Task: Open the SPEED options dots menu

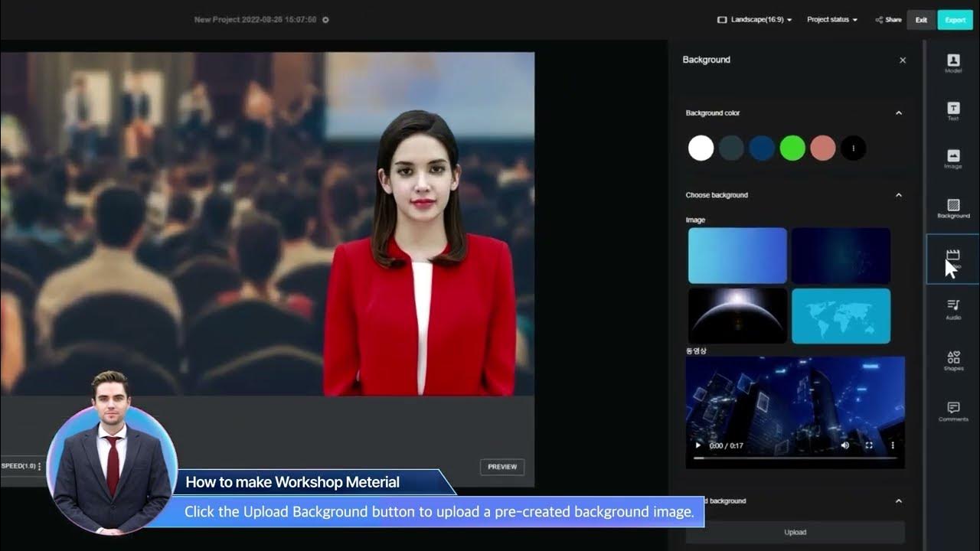Action: click(40, 466)
